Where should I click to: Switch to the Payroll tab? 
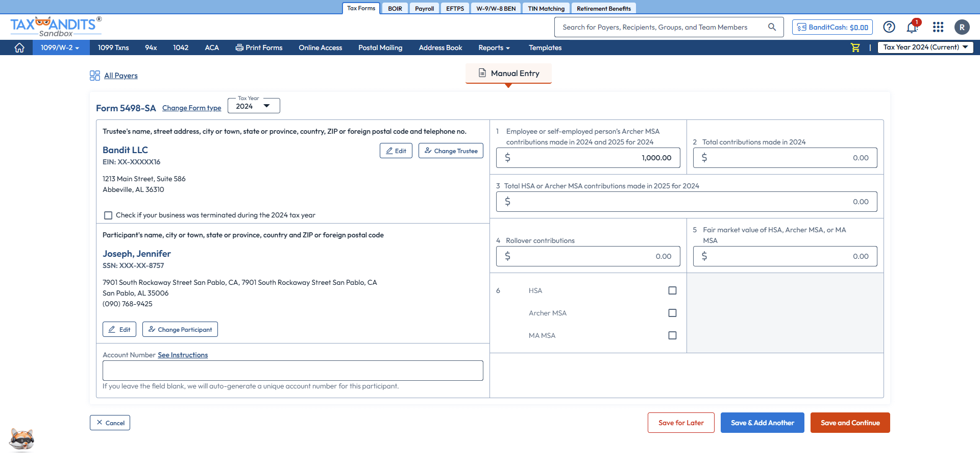point(424,8)
